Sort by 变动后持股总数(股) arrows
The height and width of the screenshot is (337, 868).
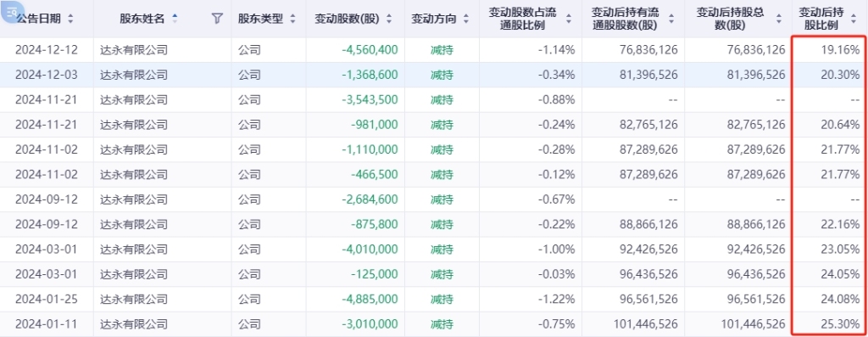click(x=780, y=19)
